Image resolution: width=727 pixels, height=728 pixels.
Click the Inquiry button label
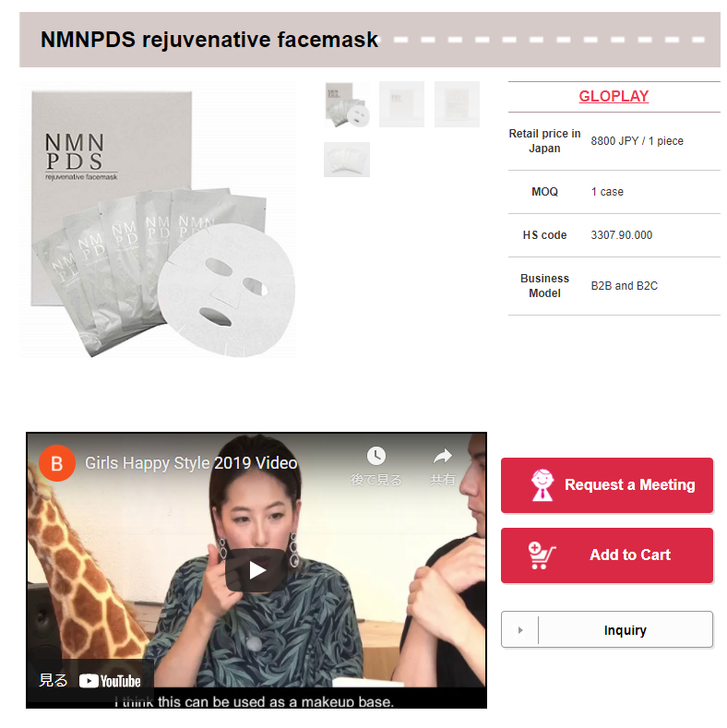(x=625, y=630)
